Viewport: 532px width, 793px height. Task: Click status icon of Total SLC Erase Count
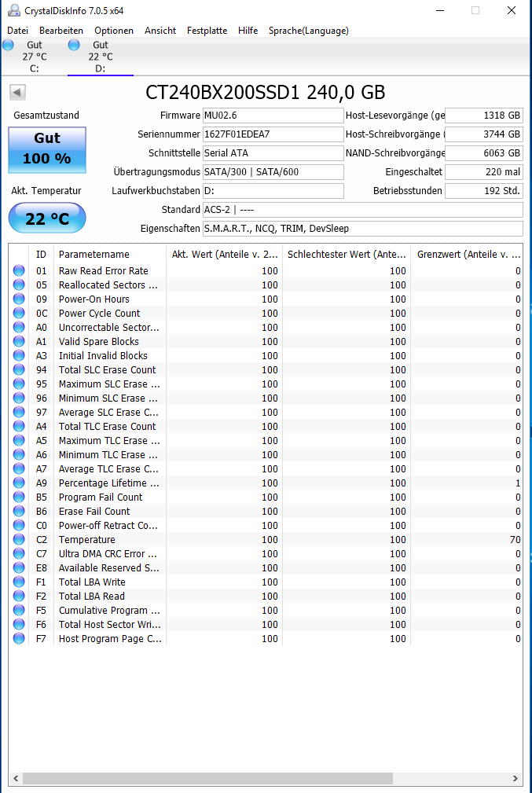tap(19, 369)
